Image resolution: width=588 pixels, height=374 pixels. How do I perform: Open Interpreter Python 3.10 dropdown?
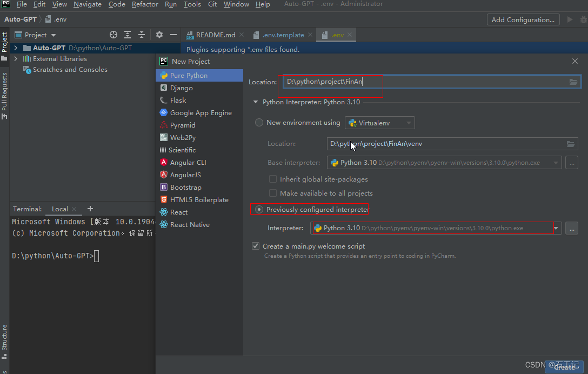coord(436,228)
